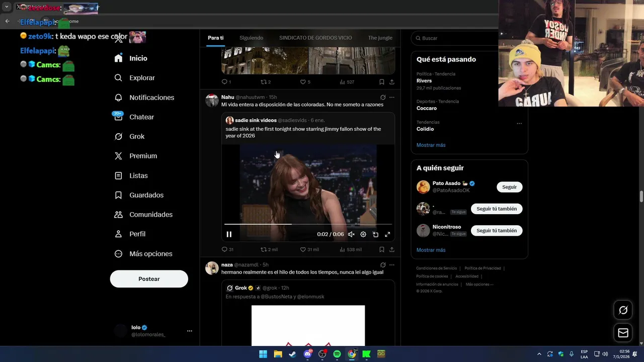644x362 pixels.
Task: Open more options for Colidio trend
Action: [519, 123]
